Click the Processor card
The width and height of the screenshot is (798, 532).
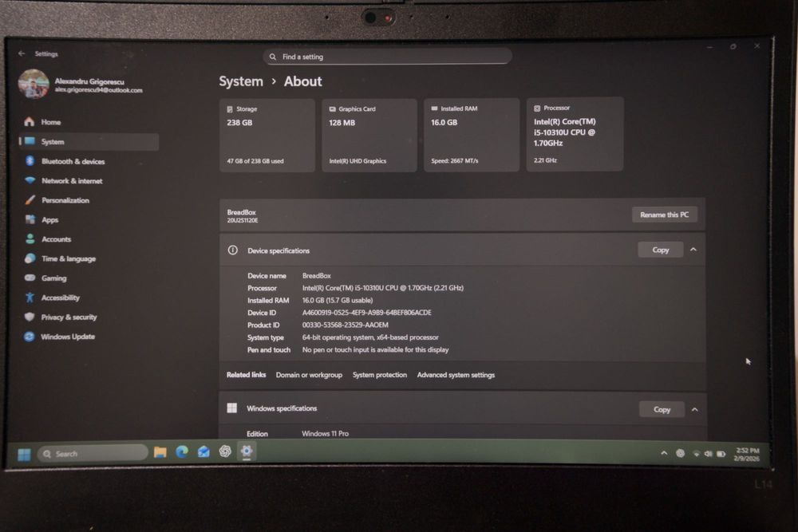pyautogui.click(x=575, y=134)
